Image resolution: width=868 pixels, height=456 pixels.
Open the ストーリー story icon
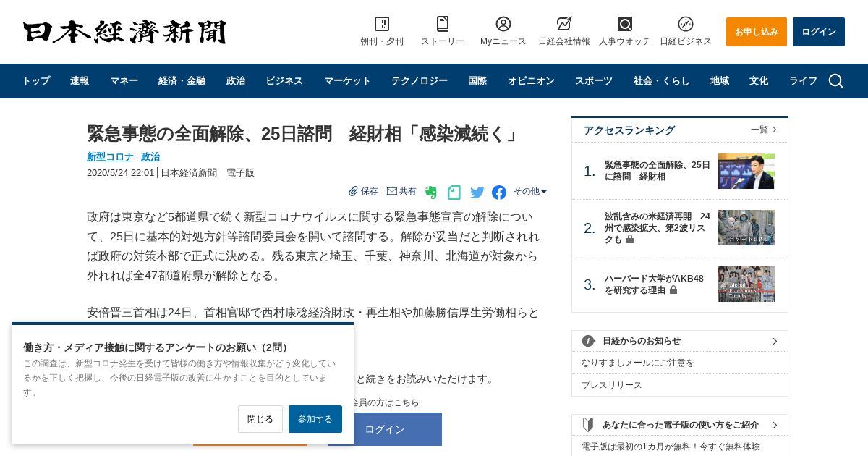[x=443, y=24]
